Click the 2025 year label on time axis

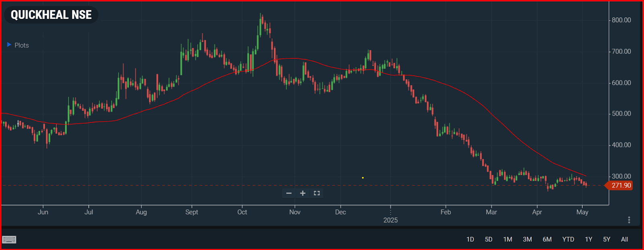click(390, 220)
